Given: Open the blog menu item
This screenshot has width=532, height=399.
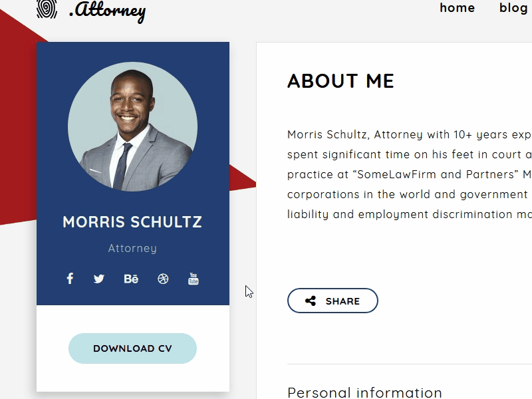Looking at the screenshot, I should 513,8.
